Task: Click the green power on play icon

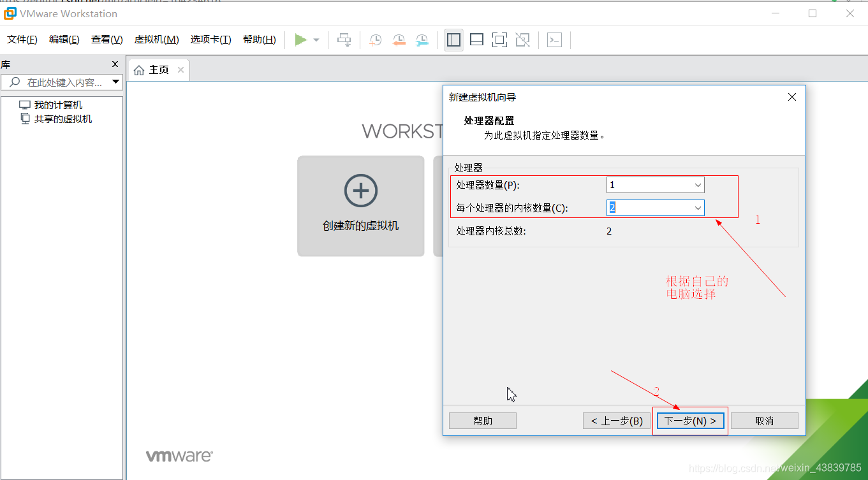Action: [x=300, y=40]
